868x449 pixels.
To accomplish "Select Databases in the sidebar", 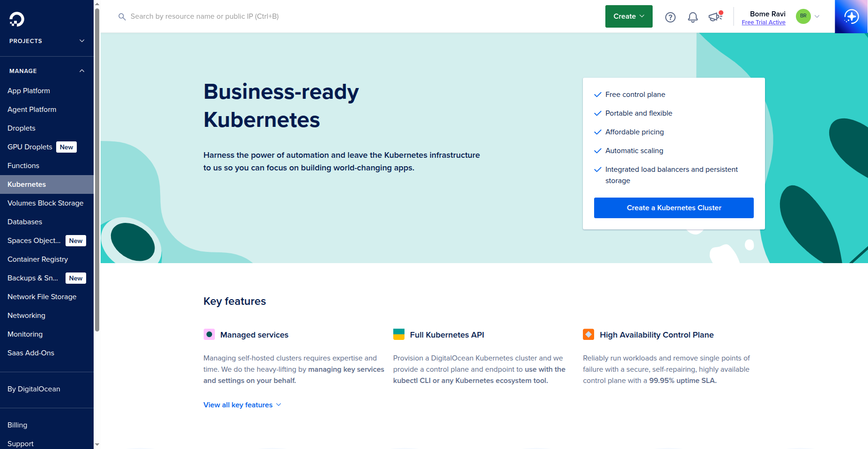I will pyautogui.click(x=24, y=221).
